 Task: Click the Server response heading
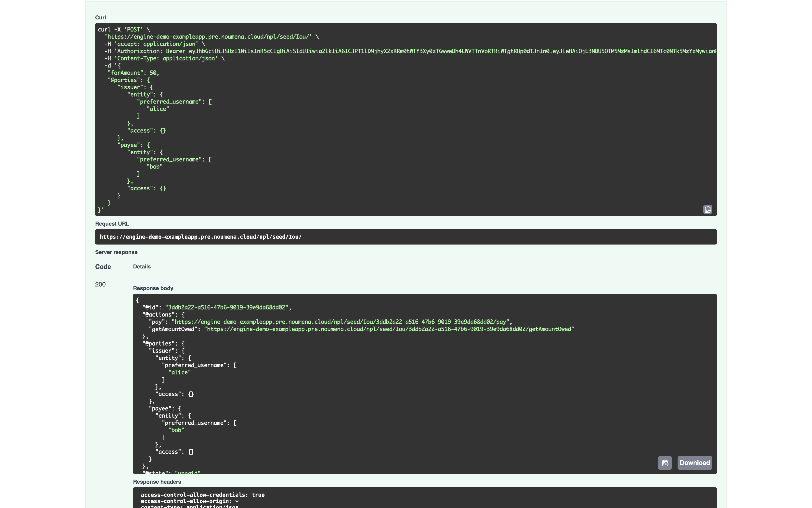coord(116,252)
